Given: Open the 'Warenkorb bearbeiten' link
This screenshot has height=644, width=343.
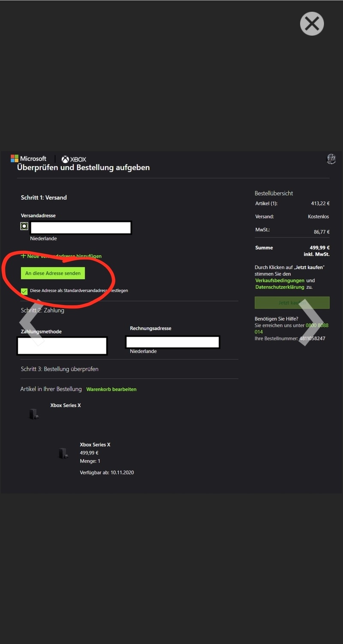Looking at the screenshot, I should tap(111, 389).
